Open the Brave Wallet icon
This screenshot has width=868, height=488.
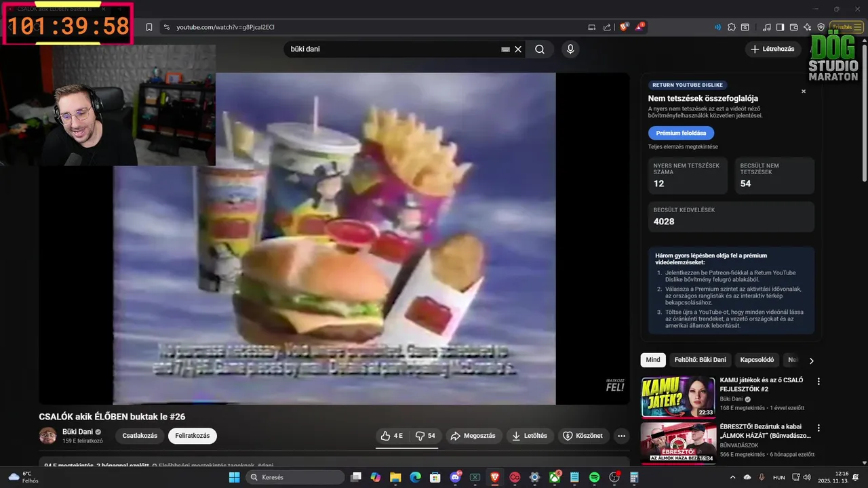794,27
